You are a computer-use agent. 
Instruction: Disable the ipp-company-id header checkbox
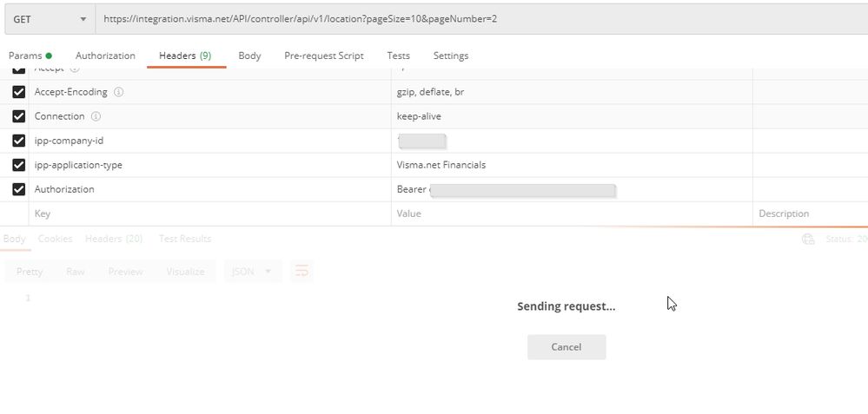click(19, 141)
